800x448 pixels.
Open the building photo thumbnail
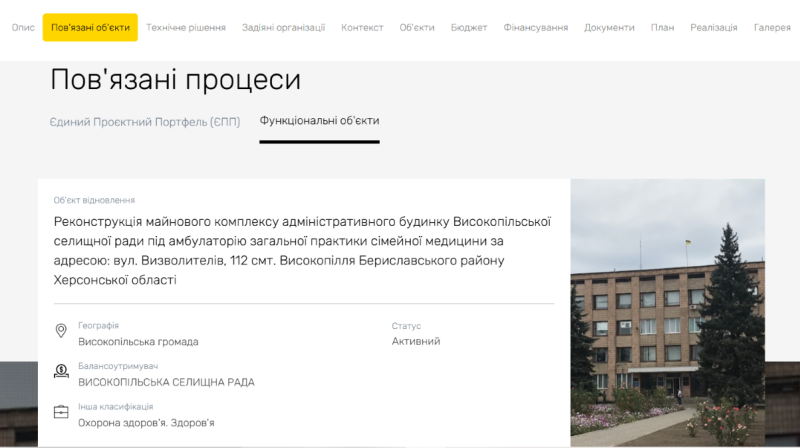[x=667, y=313]
